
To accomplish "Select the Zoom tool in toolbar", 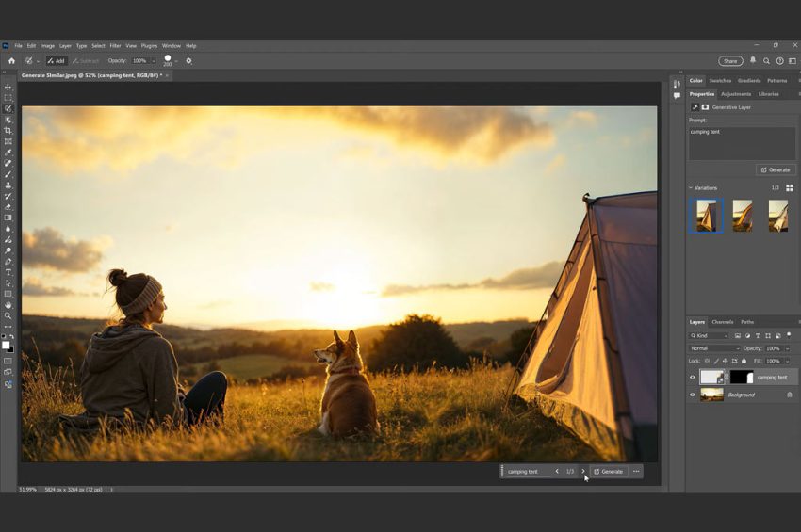I will click(x=8, y=315).
